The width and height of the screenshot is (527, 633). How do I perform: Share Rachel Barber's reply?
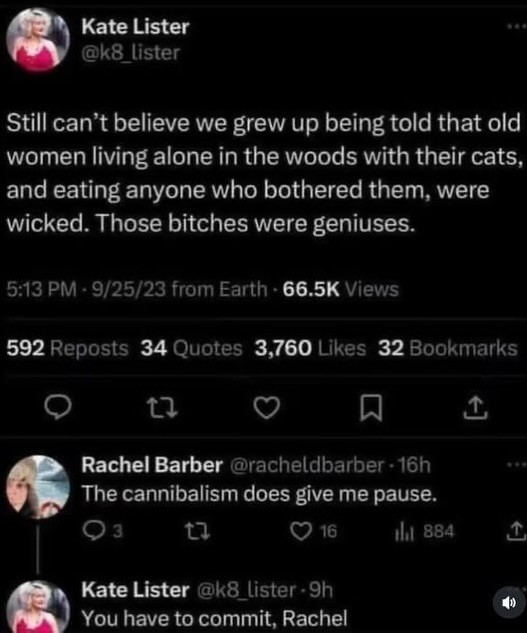tap(517, 531)
